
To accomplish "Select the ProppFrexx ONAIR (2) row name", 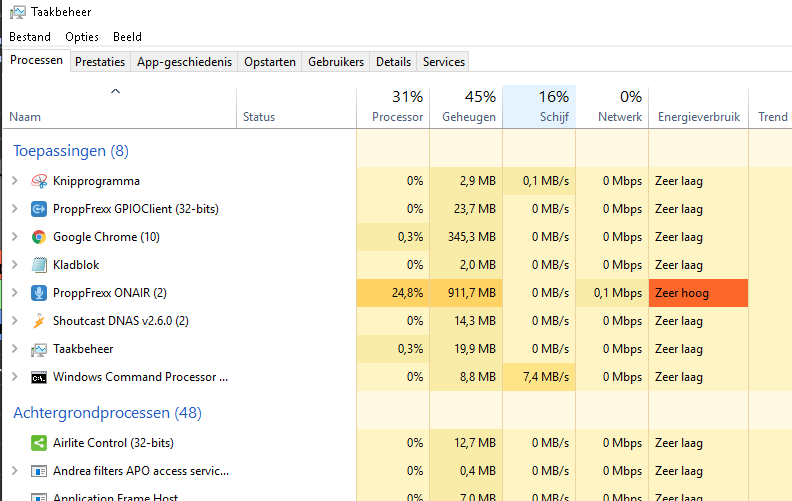I will pos(110,293).
